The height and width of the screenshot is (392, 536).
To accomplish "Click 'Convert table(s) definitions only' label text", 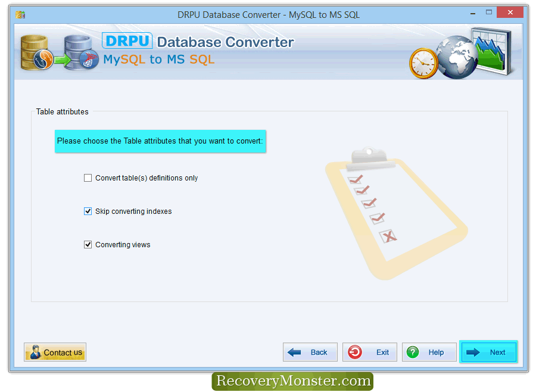I will click(x=147, y=178).
